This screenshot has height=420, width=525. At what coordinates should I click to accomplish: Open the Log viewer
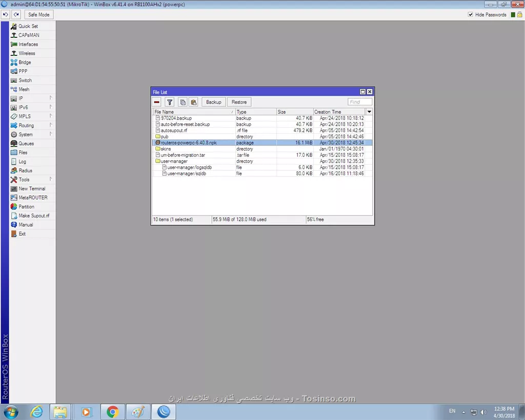coord(32,162)
